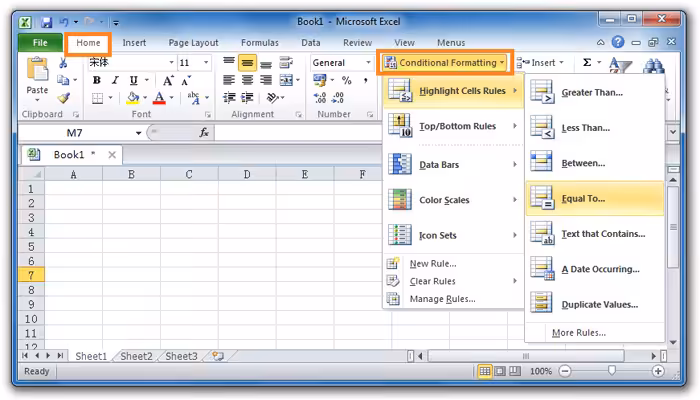Decrease font size with Shrink Font icon

(x=187, y=81)
